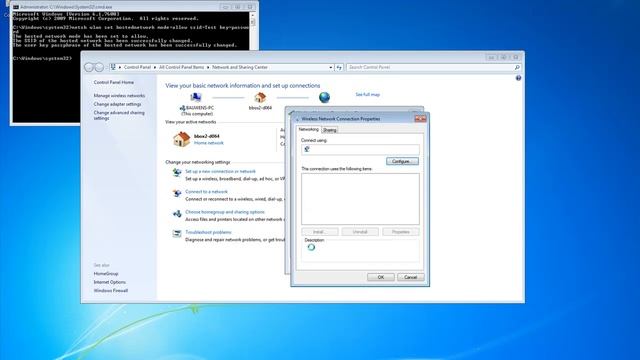Open Change advanced sharing settings
The height and width of the screenshot is (360, 640).
119,115
